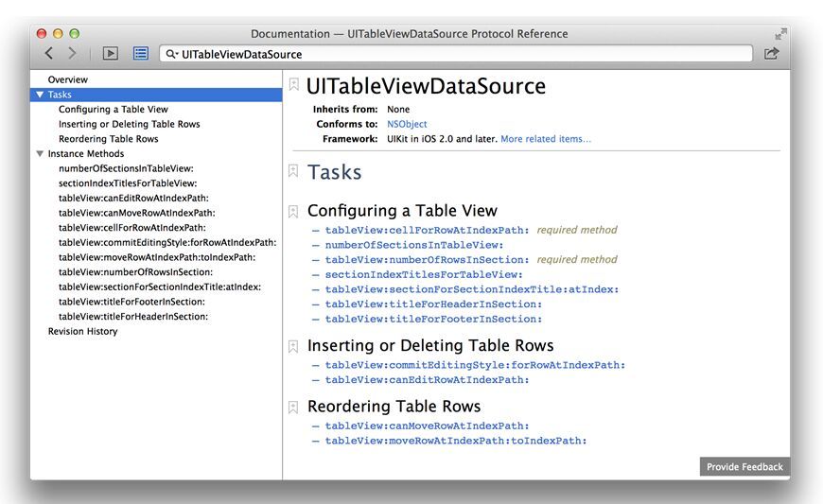Open tableView:commitEditingStyle:forRowAtIndexPath: content link
This screenshot has height=504, width=823.
click(x=475, y=365)
